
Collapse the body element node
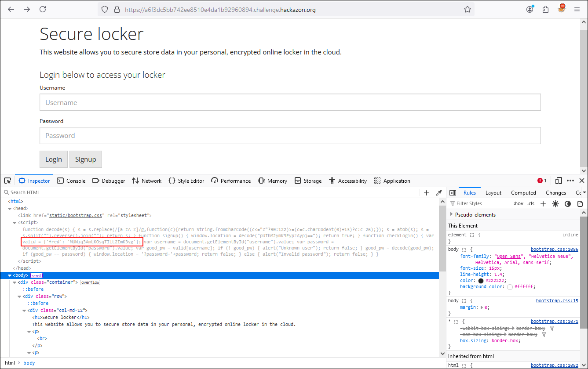[x=10, y=275]
